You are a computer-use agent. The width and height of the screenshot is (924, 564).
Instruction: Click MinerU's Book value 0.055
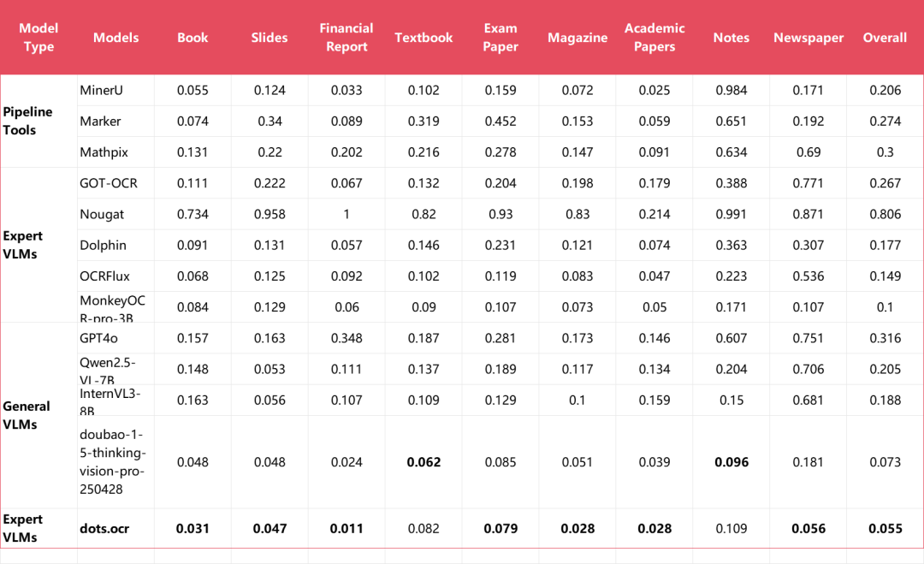tap(192, 90)
